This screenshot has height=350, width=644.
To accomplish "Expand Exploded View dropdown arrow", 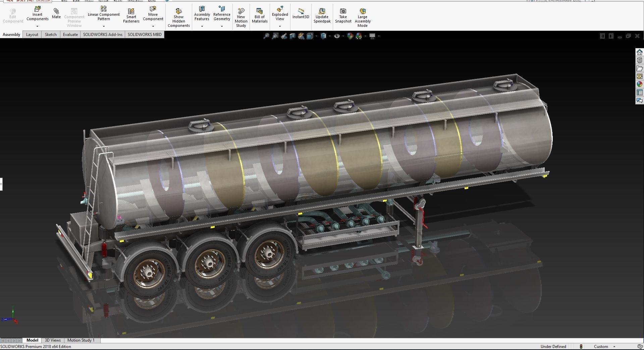I will click(280, 26).
